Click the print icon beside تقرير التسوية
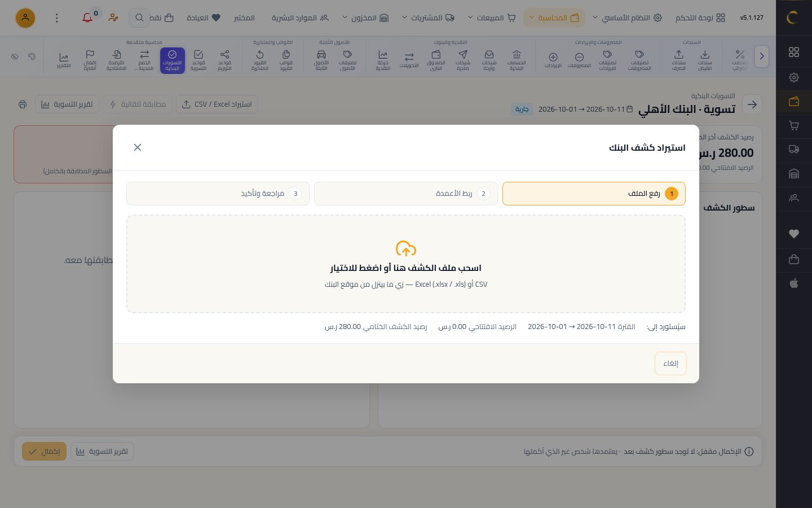This screenshot has width=812, height=508. pyautogui.click(x=23, y=104)
